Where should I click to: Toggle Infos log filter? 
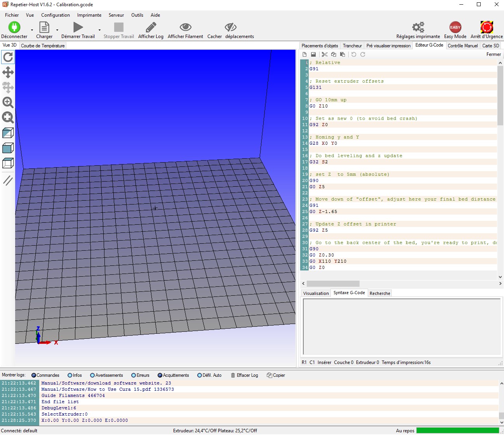75,375
